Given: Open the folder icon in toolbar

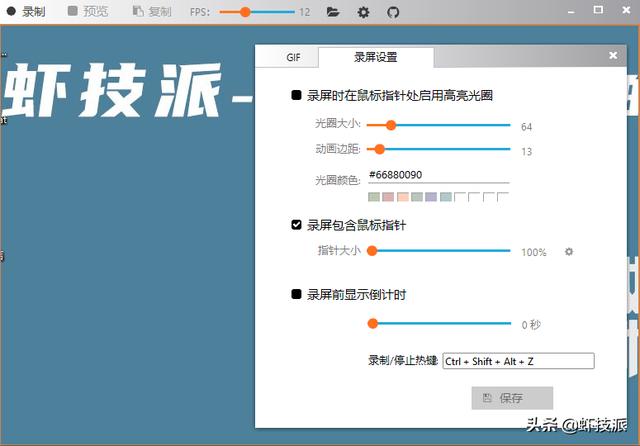Looking at the screenshot, I should pos(333,12).
